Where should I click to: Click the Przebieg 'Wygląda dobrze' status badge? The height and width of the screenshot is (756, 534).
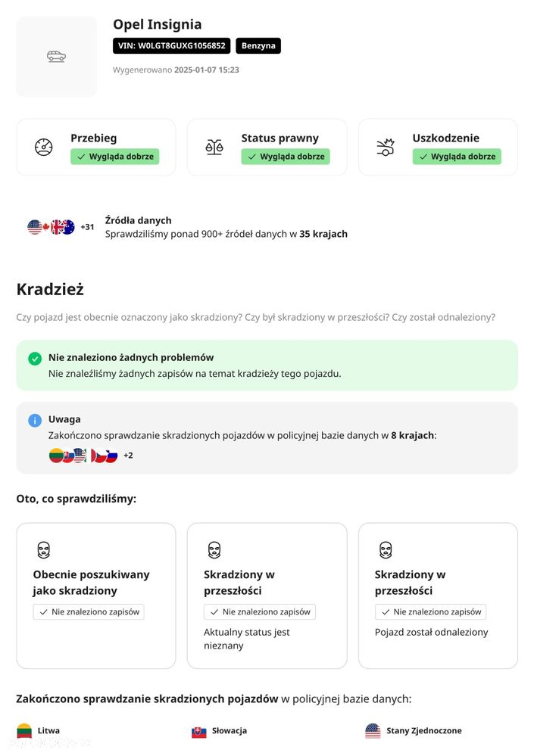click(x=115, y=157)
